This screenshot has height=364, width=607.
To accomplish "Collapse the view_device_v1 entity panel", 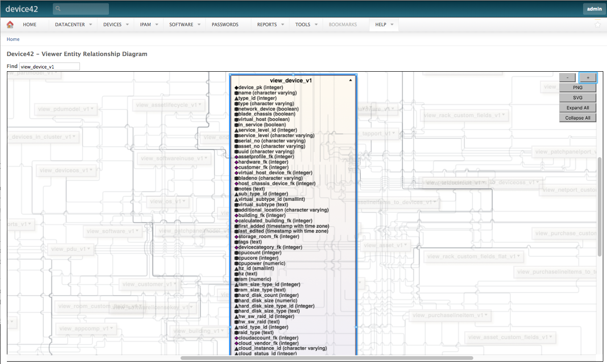I will click(350, 80).
